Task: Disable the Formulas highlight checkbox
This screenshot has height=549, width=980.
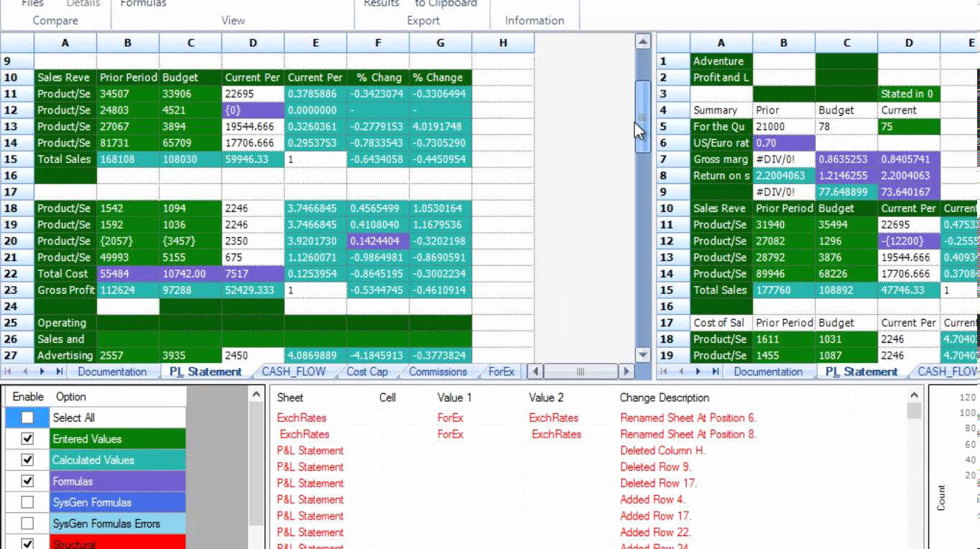Action: (27, 481)
